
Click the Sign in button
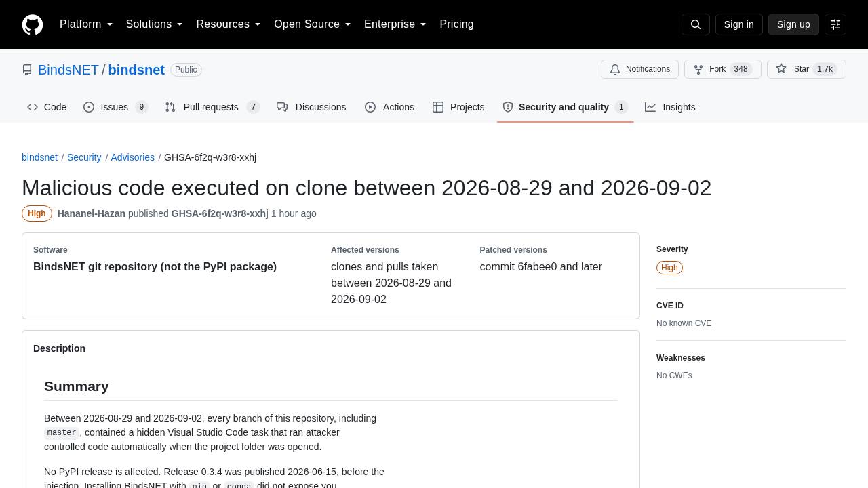point(738,24)
